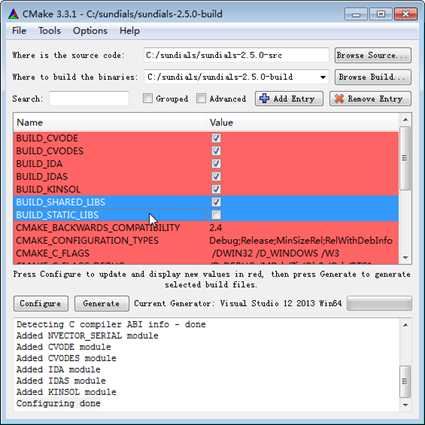
Task: Click the 'Added NVECTOR_SERIAL module' log line
Action: point(87,336)
